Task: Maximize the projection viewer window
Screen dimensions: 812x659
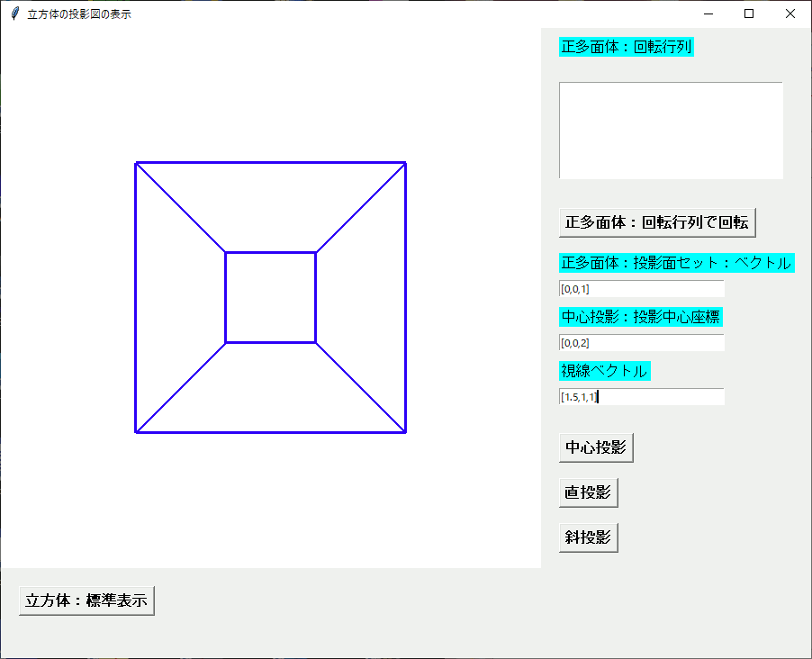Action: (749, 14)
